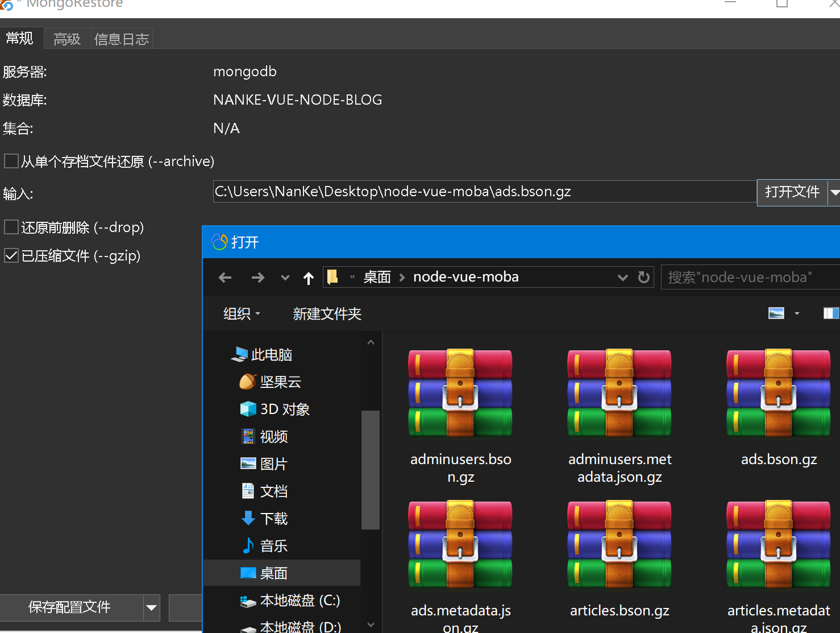This screenshot has width=840, height=633.
Task: Click the navigation pane scrollbar thumb
Action: click(371, 470)
